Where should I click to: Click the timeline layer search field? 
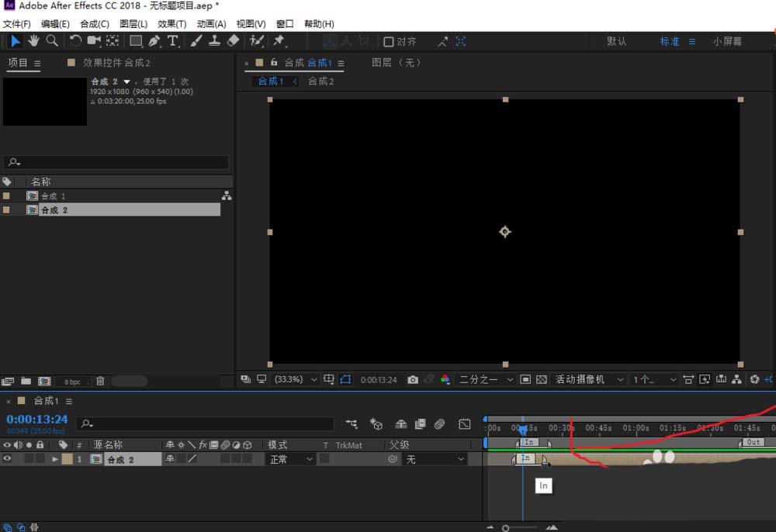coord(205,423)
